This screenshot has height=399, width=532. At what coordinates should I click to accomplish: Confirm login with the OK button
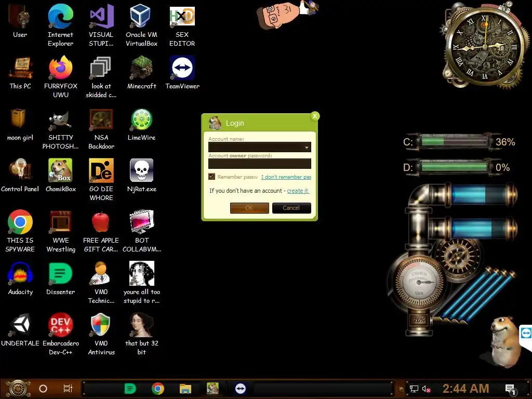point(249,208)
